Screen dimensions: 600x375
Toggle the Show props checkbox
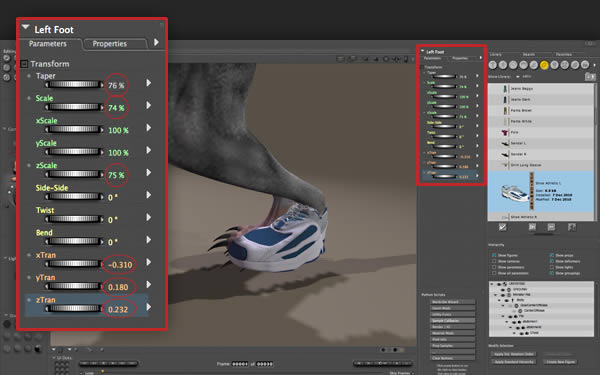click(x=551, y=255)
